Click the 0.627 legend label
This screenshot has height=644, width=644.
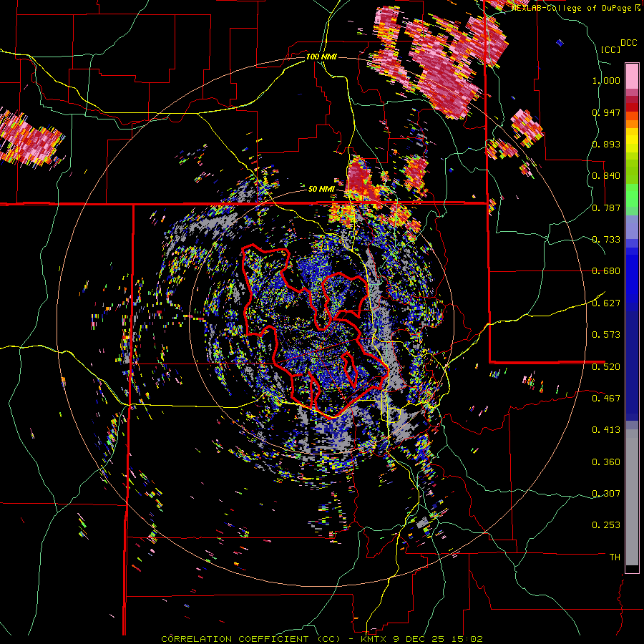click(x=606, y=303)
